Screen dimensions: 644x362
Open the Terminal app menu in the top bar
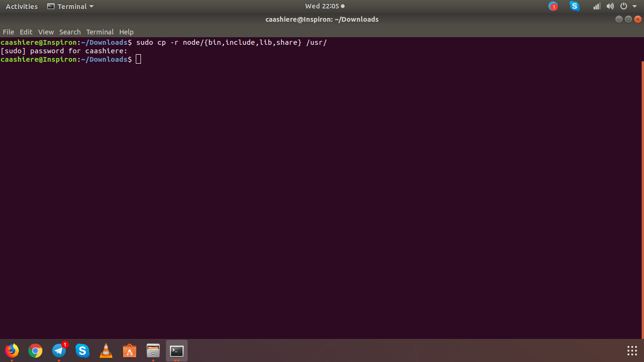pos(70,6)
